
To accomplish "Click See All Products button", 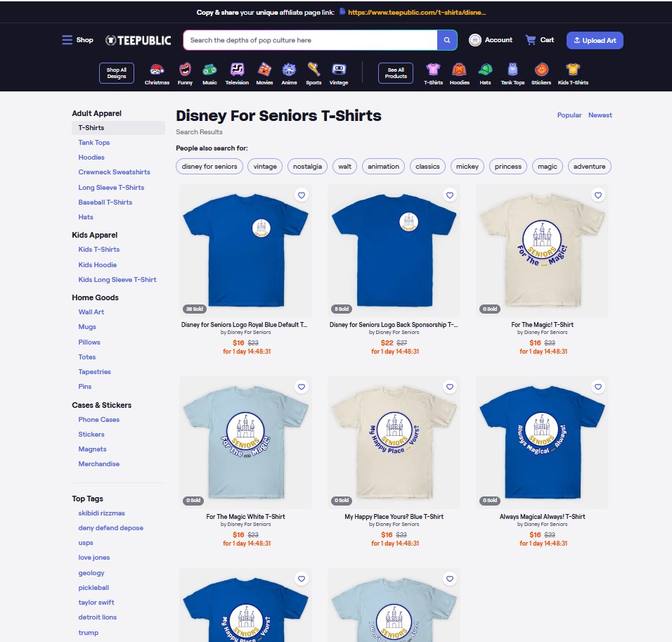I will tap(396, 73).
